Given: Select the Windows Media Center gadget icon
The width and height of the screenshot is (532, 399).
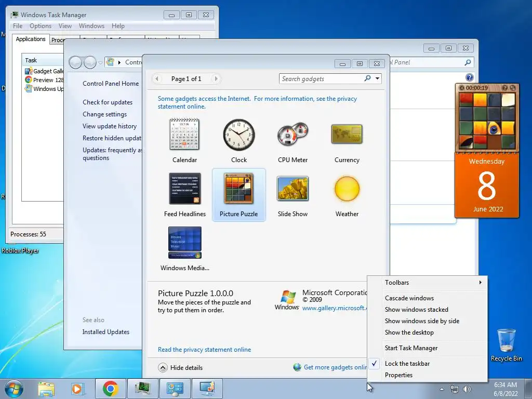Looking at the screenshot, I should coord(184,243).
